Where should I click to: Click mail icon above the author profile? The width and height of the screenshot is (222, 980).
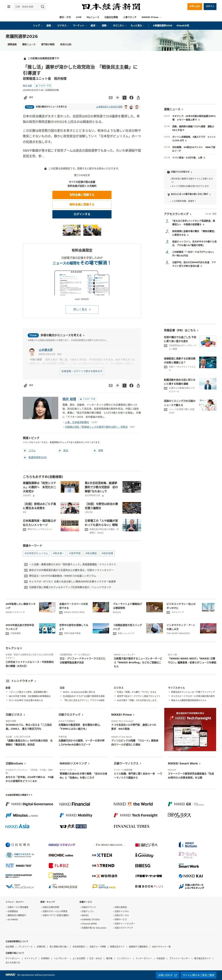pos(111,385)
